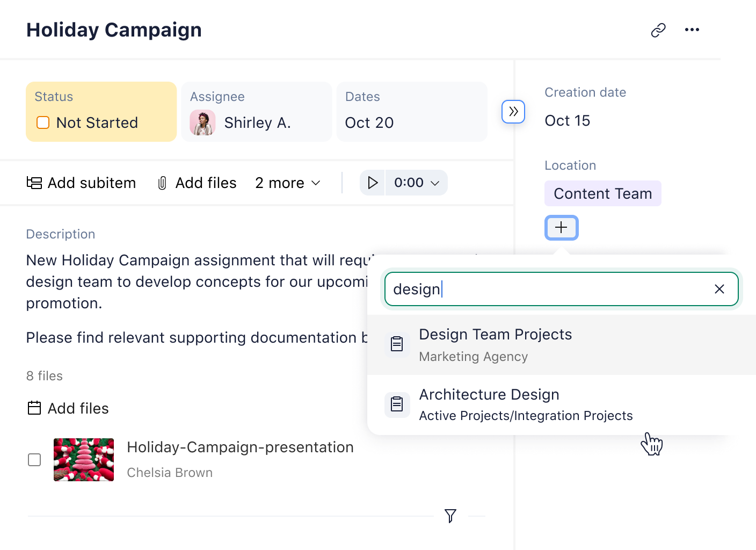Open the Oct 20 dates field
The image size is (756, 550).
tap(369, 122)
